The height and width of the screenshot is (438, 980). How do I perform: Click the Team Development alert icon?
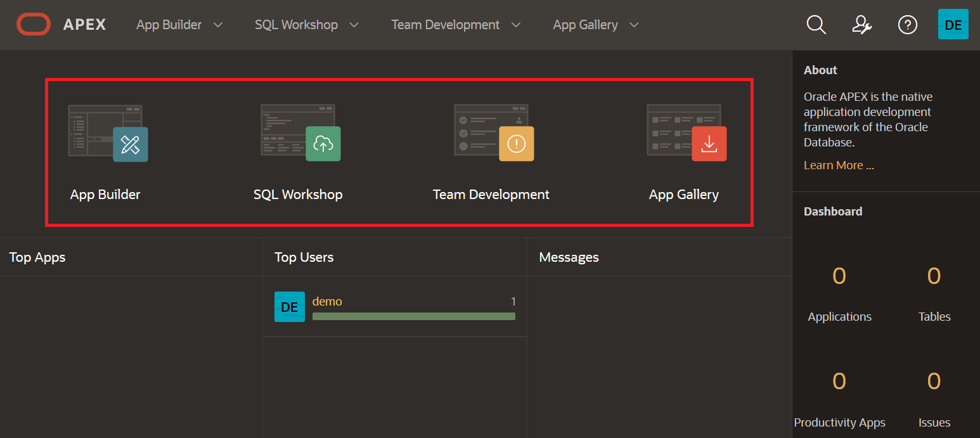click(x=516, y=144)
